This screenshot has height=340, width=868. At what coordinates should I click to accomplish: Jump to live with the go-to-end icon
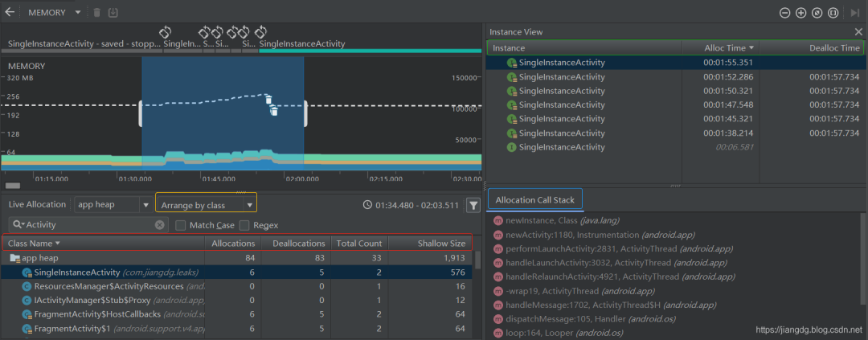854,13
